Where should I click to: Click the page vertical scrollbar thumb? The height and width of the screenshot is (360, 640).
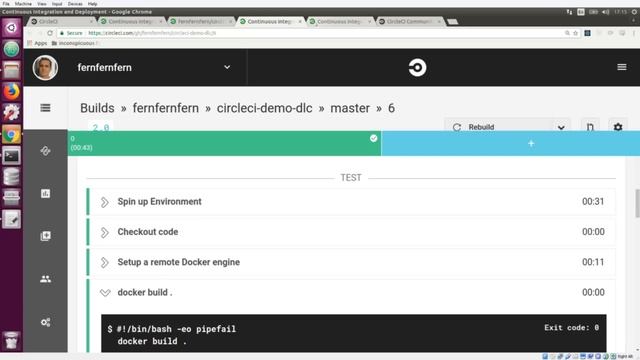(637, 203)
